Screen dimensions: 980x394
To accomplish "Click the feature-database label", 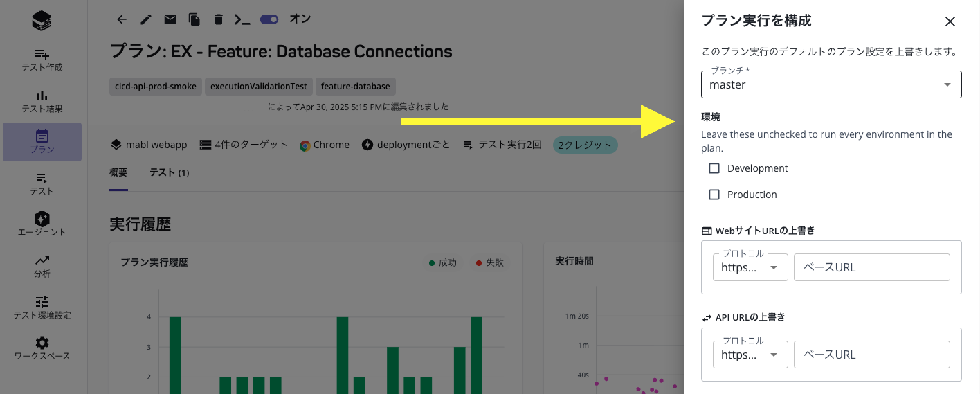I will pyautogui.click(x=356, y=87).
